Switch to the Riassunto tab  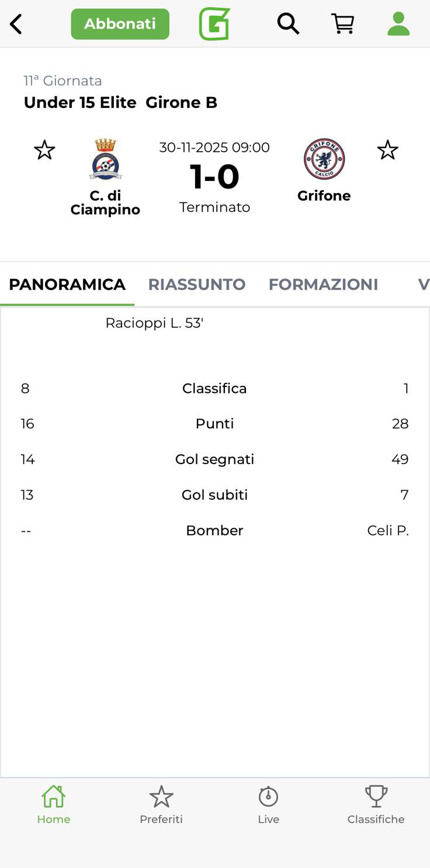[197, 284]
